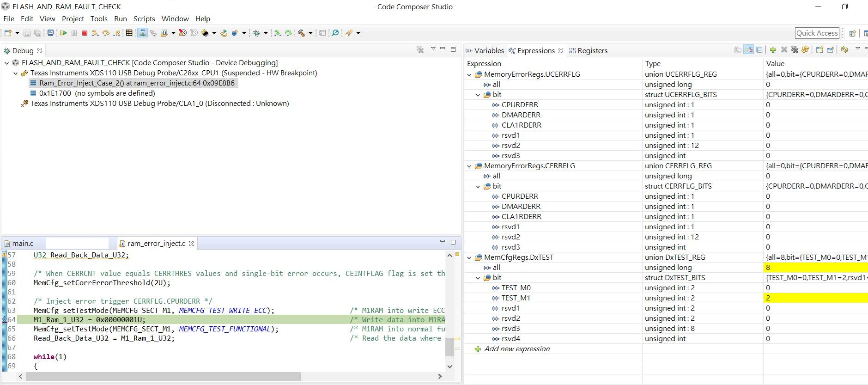Viewport: 868px width, 385px height.
Task: Switch to the main.c editor tab
Action: [23, 243]
